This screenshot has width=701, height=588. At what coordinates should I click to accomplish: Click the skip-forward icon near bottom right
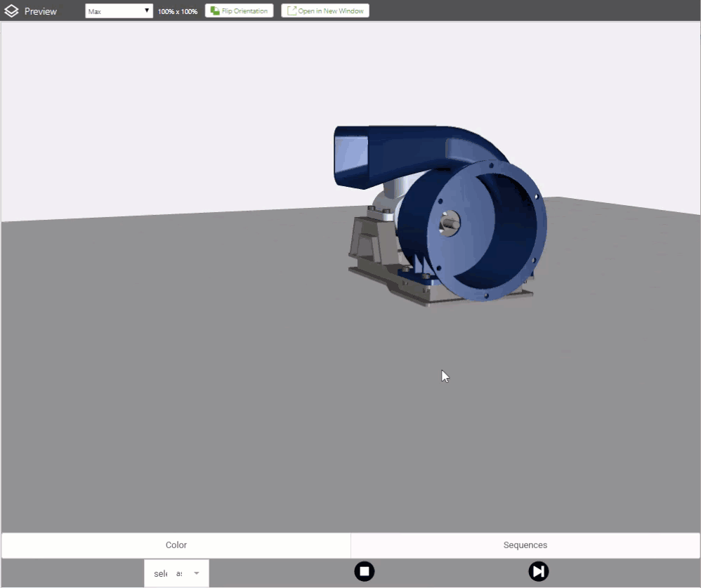[x=538, y=571]
